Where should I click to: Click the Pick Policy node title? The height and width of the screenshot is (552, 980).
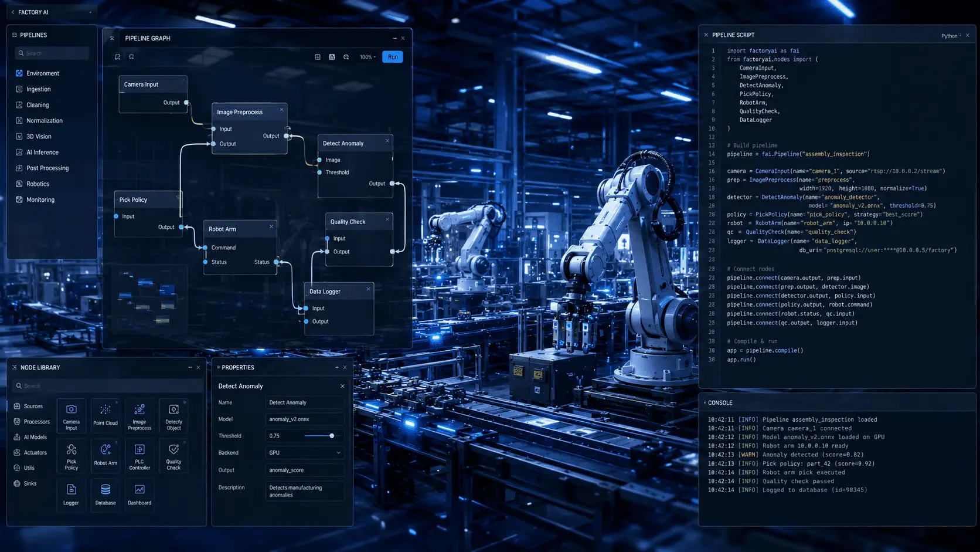(x=133, y=200)
